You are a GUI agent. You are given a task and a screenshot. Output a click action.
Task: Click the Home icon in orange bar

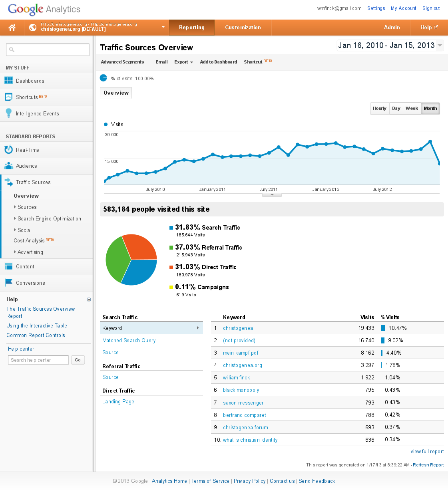[12, 28]
